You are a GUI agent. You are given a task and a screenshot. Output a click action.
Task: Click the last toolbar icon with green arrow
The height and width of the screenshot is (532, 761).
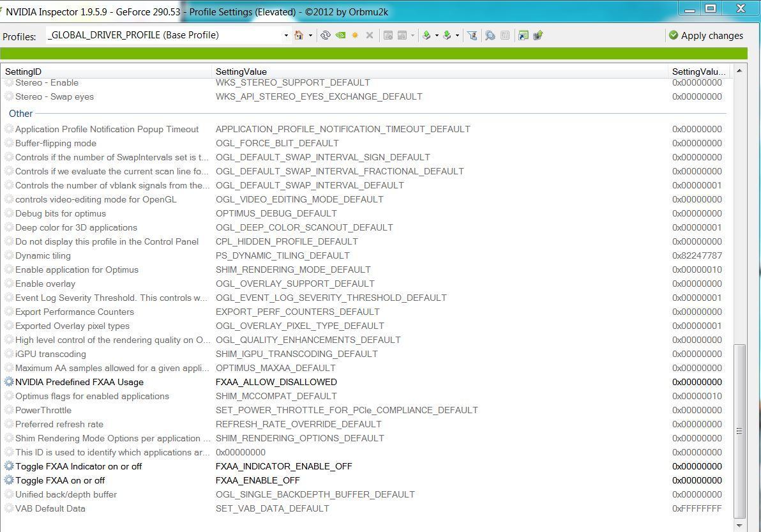538,35
